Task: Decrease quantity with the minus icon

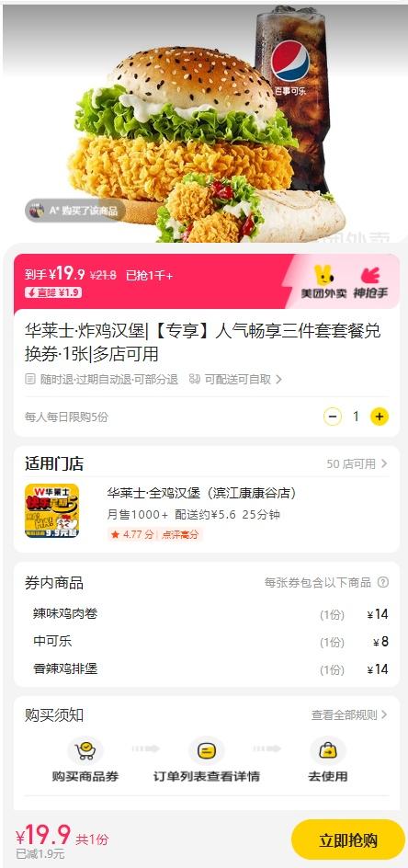Action: tap(332, 417)
